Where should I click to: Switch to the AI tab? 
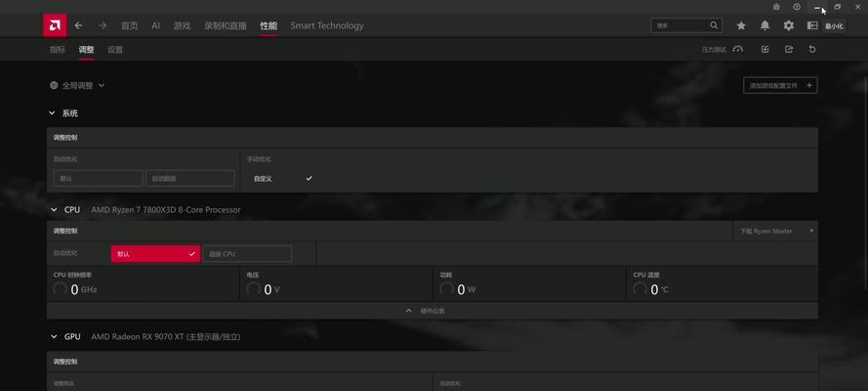(x=155, y=25)
